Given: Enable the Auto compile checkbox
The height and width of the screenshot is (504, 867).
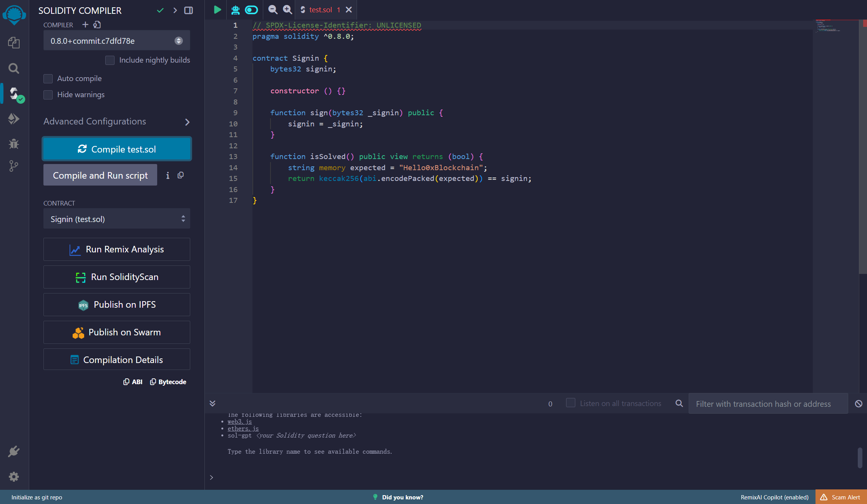Looking at the screenshot, I should 48,79.
